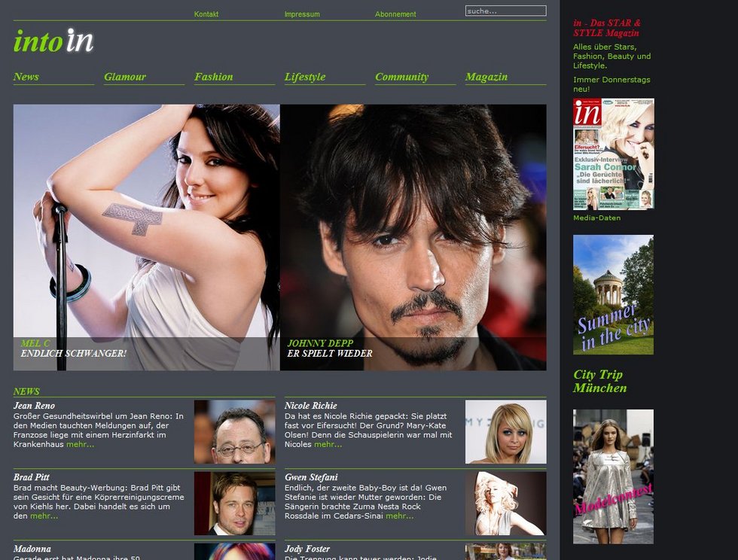Click mehr... in the Nicole Richie teaser
This screenshot has height=560, width=738.
pyautogui.click(x=328, y=444)
